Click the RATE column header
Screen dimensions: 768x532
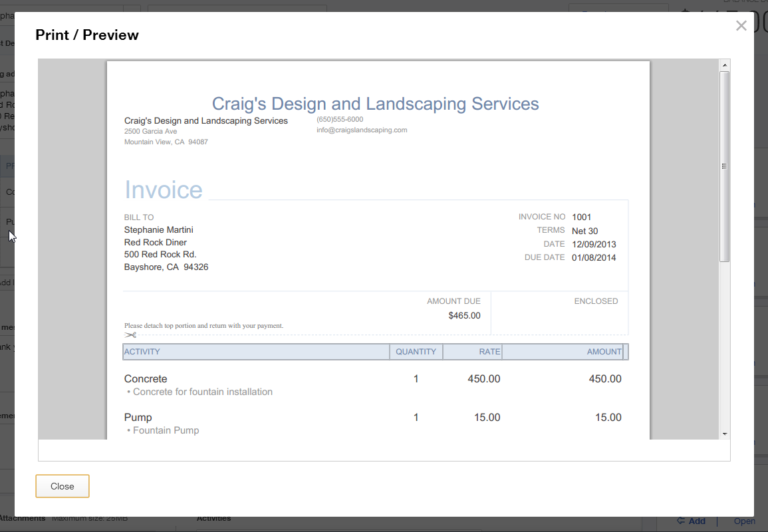[488, 352]
